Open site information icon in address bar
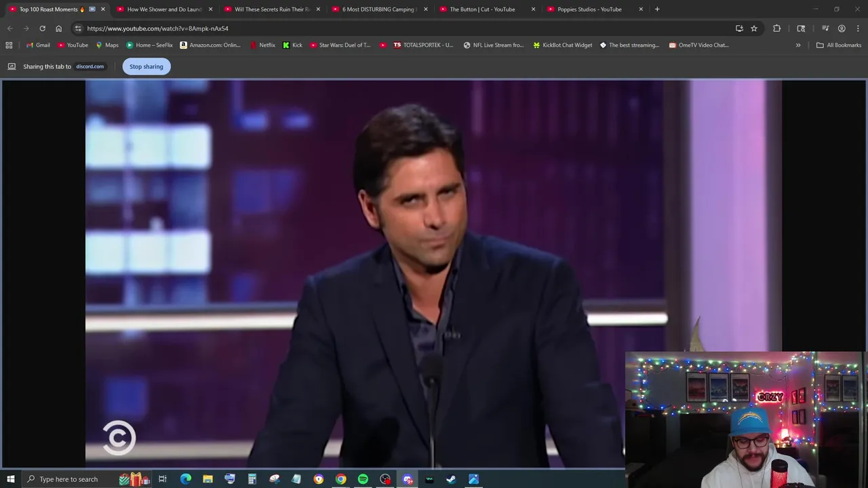Screen dimensions: 868x488 pos(78,28)
